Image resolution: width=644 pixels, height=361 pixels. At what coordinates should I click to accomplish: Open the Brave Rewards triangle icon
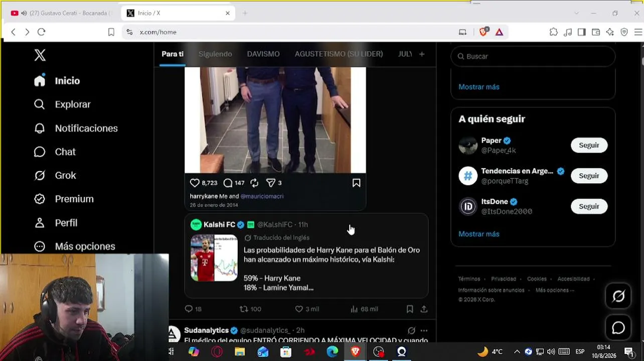[x=499, y=32]
